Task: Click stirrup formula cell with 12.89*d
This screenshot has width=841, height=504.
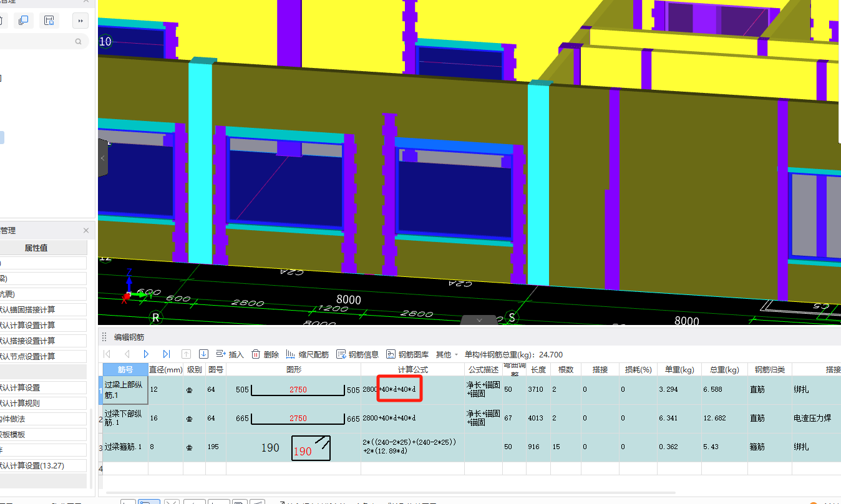Action: [413, 447]
